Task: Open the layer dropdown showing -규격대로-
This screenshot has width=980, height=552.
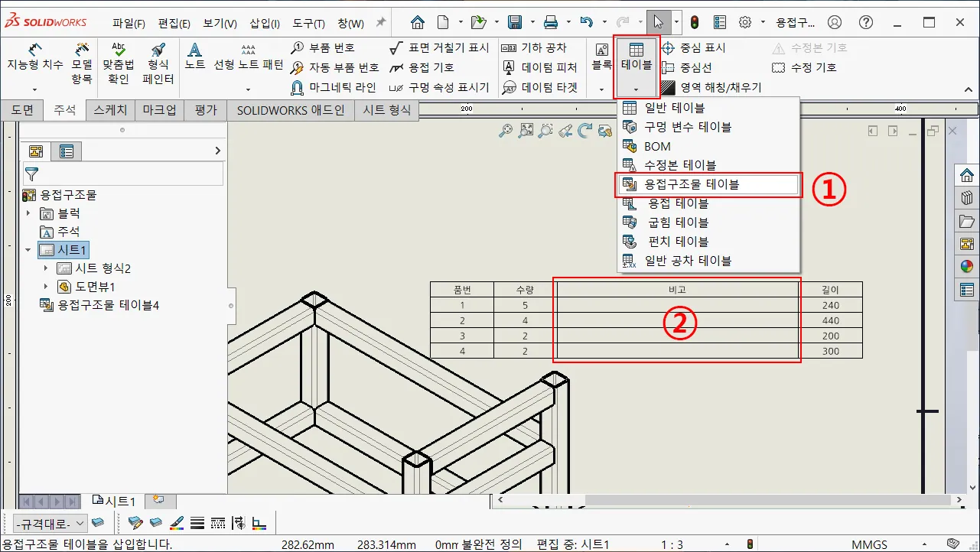Action: [x=50, y=524]
